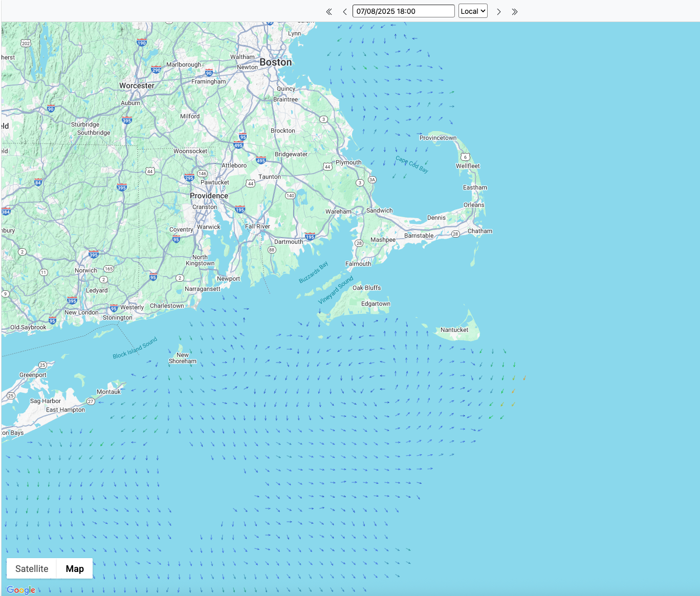Step back one time interval with the left arrow
This screenshot has width=700, height=596.
(x=344, y=11)
